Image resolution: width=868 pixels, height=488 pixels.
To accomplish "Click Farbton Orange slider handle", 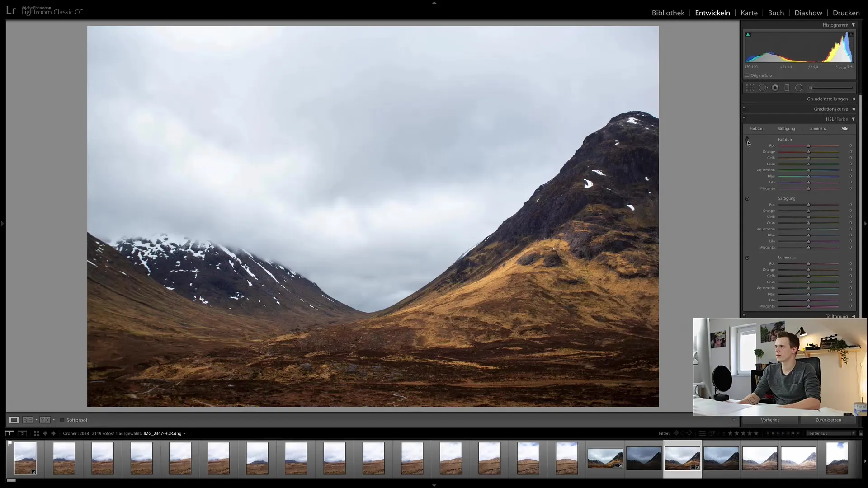I will [809, 152].
